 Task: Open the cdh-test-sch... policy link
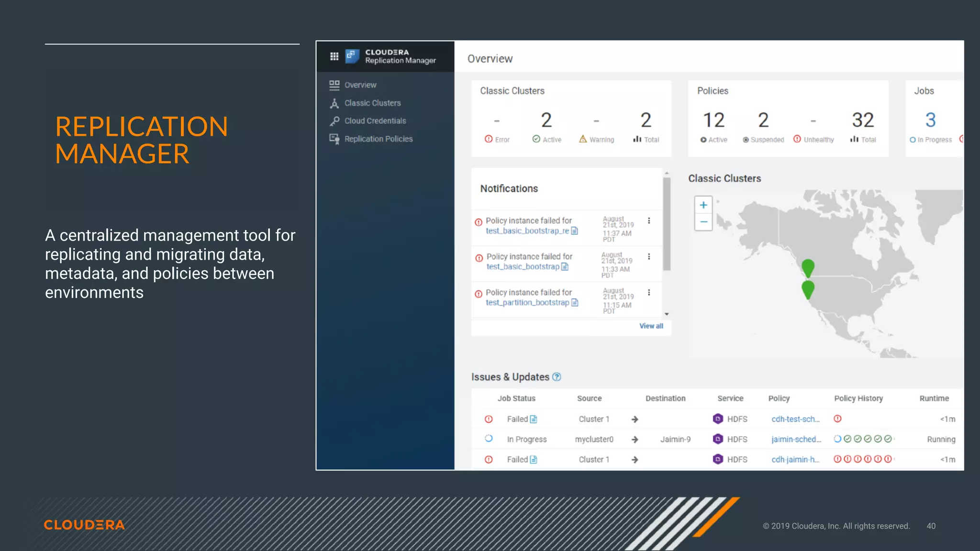click(795, 419)
